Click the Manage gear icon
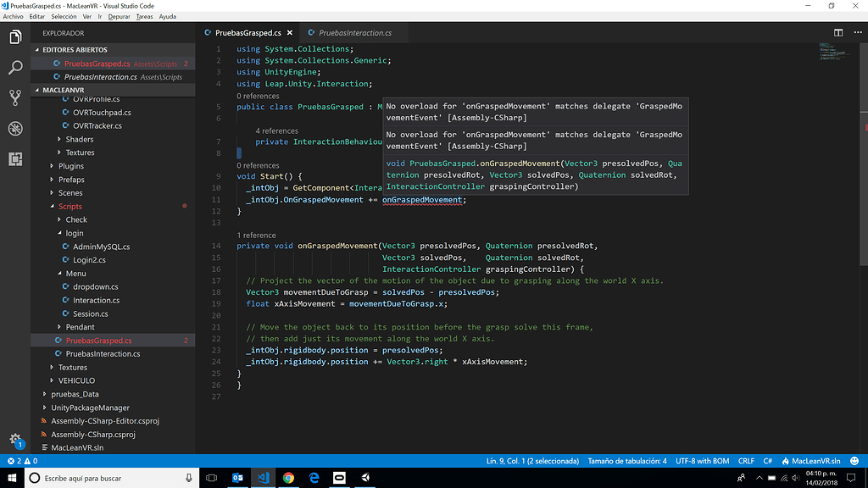This screenshot has width=868, height=488. (x=15, y=440)
